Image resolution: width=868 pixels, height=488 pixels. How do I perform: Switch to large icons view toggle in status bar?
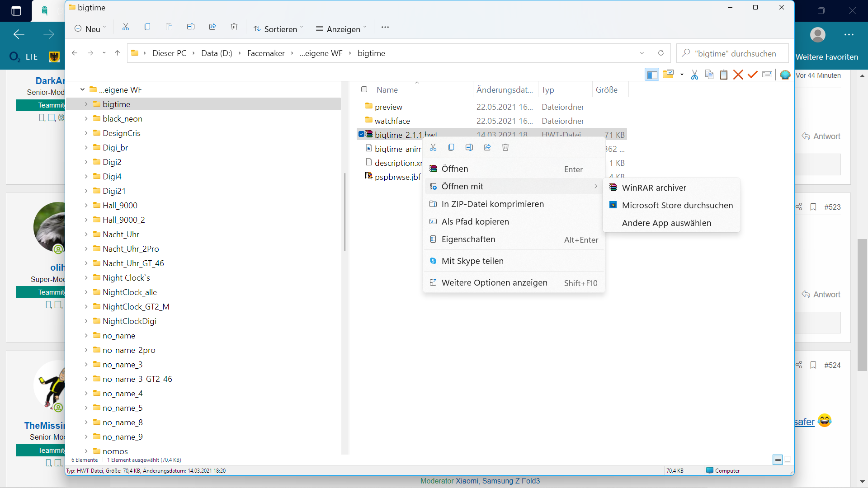click(x=788, y=460)
